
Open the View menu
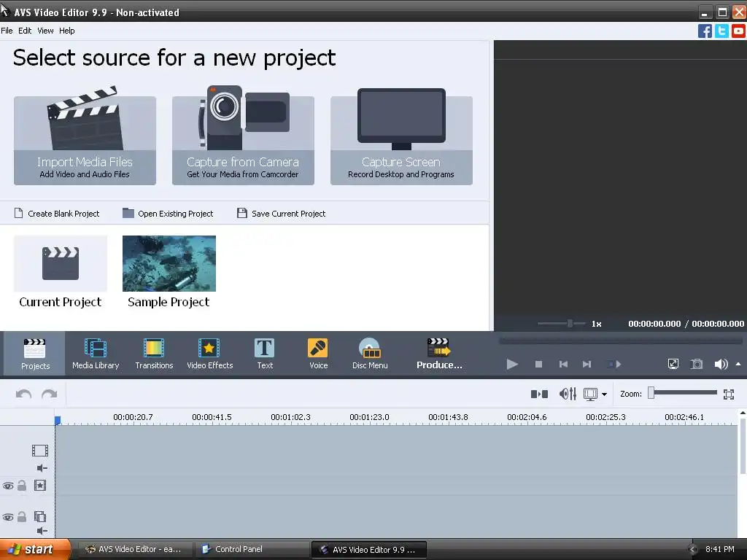(x=45, y=31)
